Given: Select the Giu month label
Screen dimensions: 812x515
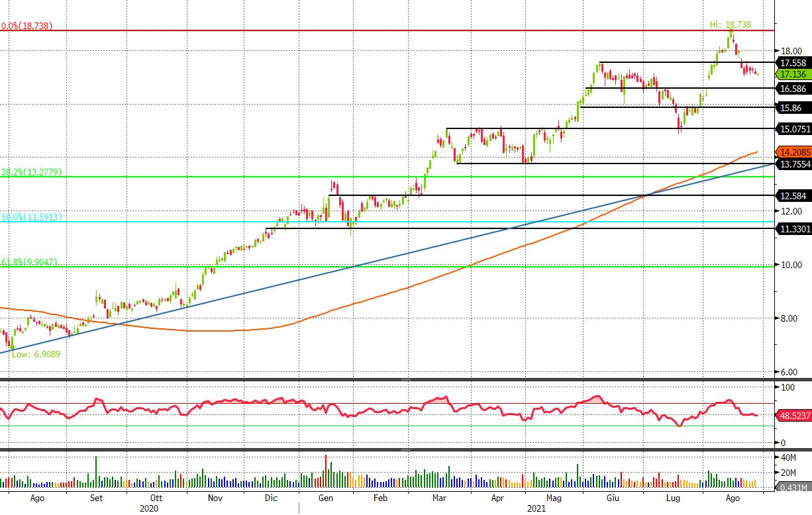Looking at the screenshot, I should 613,498.
